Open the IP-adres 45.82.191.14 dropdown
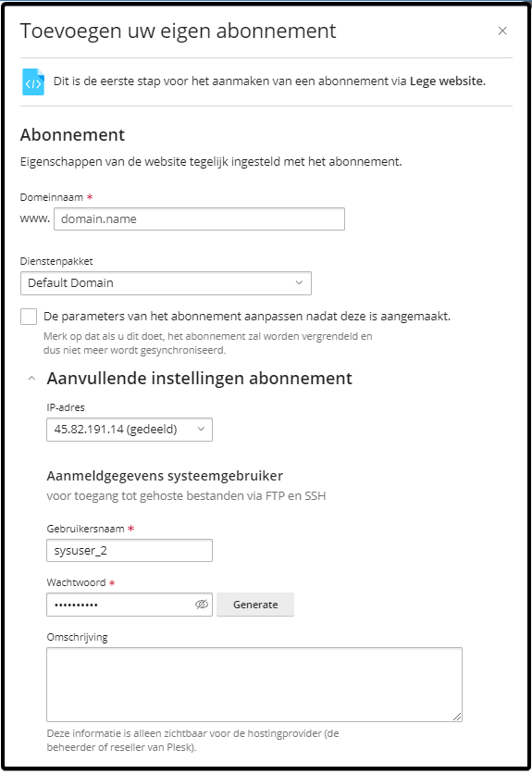Image resolution: width=532 pixels, height=774 pixels. coord(130,430)
